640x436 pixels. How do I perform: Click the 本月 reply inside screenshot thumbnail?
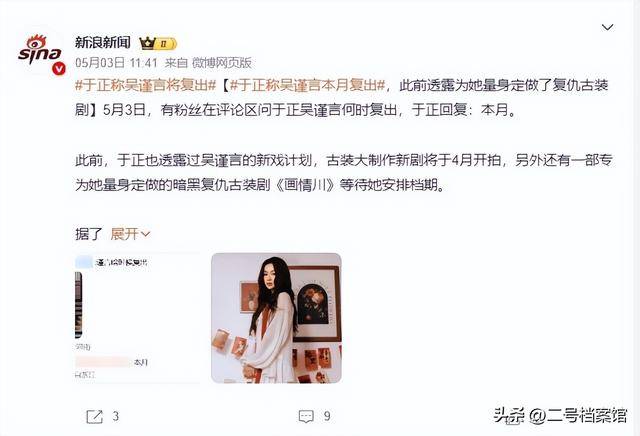click(x=140, y=362)
